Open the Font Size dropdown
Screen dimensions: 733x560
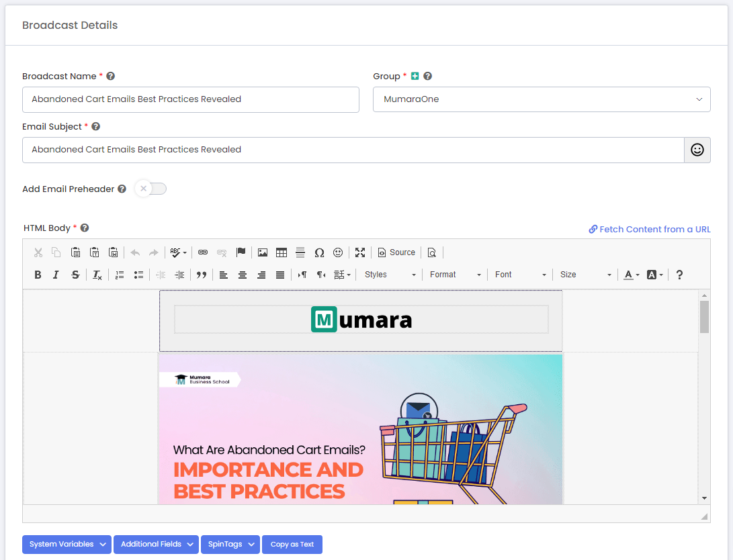(585, 275)
